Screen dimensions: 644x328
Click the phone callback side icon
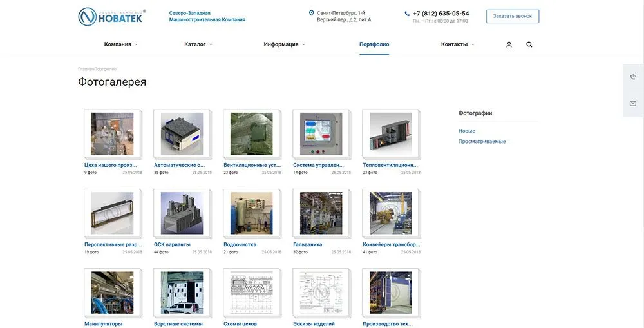633,77
